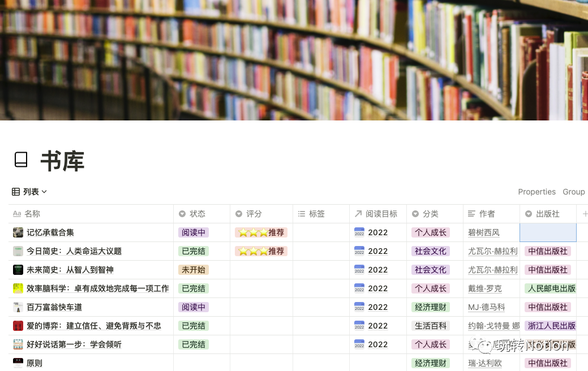Click the 标签 column header
Screen dimensions: 588x371
(316, 214)
